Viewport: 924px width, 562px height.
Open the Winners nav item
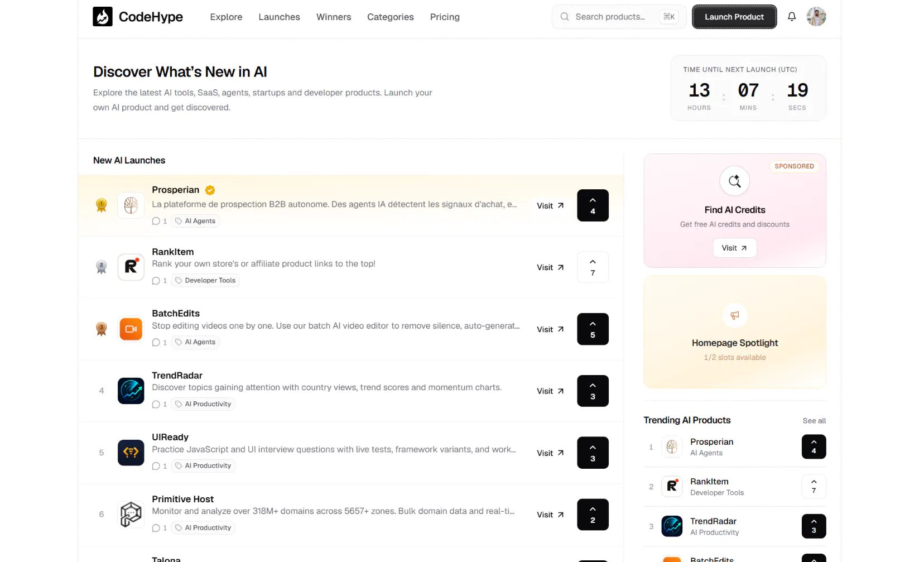pos(334,17)
